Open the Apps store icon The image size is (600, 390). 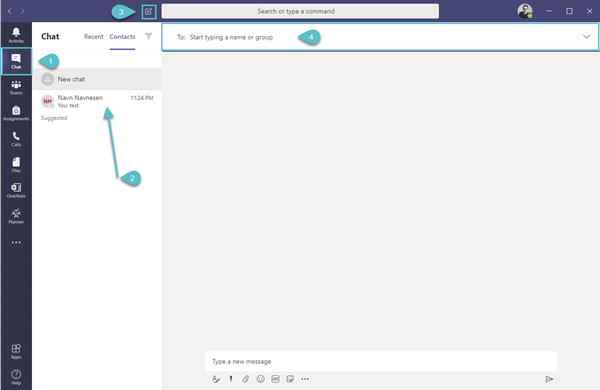tap(16, 351)
